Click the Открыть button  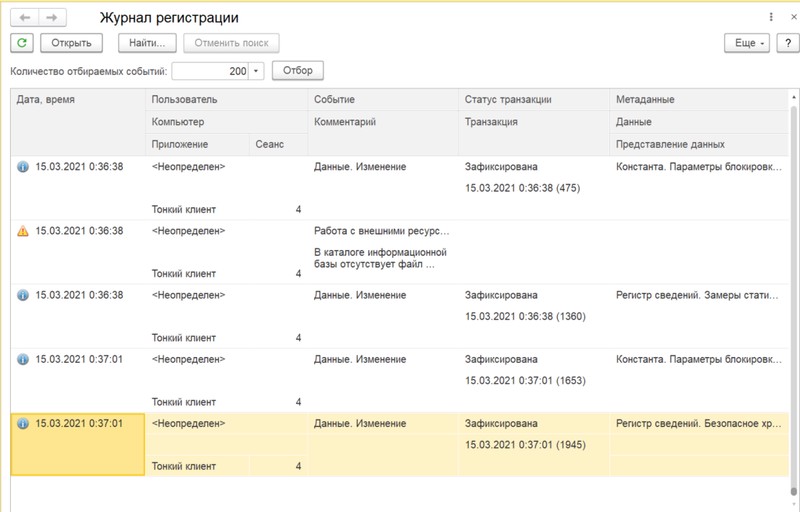pyautogui.click(x=71, y=43)
